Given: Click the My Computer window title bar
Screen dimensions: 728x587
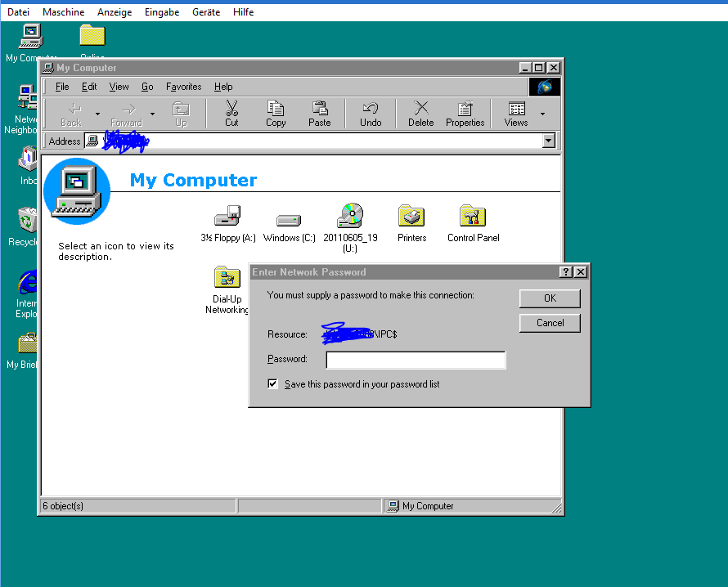Looking at the screenshot, I should click(x=279, y=68).
